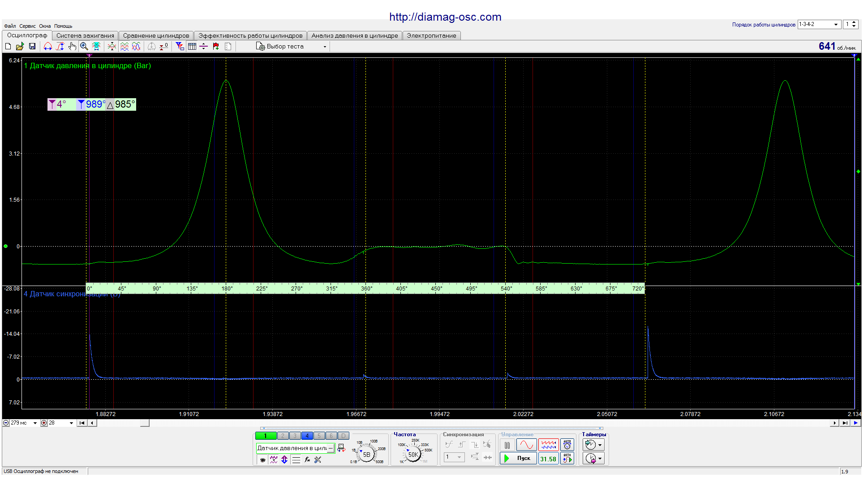Open sensor selection ellipsis button

[x=331, y=448]
